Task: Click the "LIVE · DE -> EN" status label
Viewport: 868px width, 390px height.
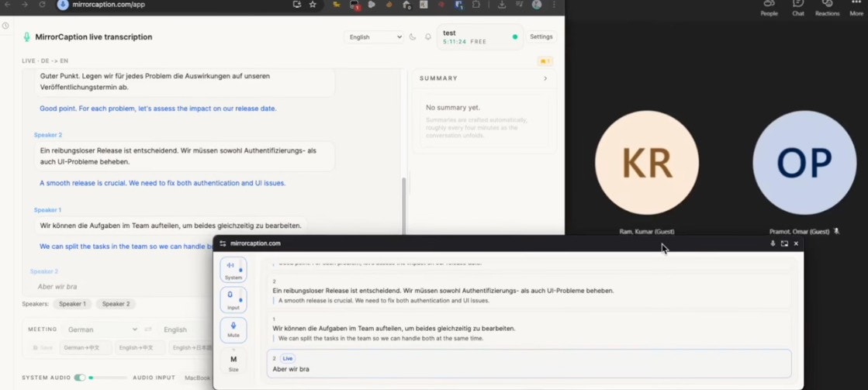Action: coord(45,60)
